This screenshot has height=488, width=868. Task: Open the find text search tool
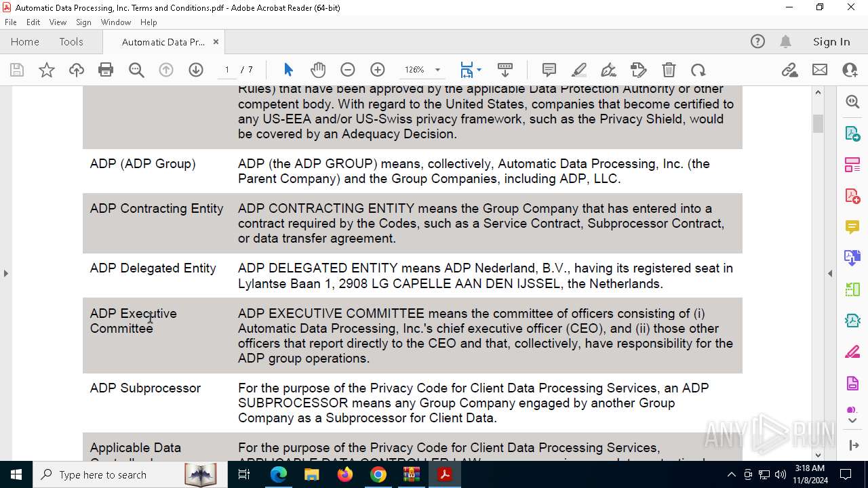pos(136,70)
